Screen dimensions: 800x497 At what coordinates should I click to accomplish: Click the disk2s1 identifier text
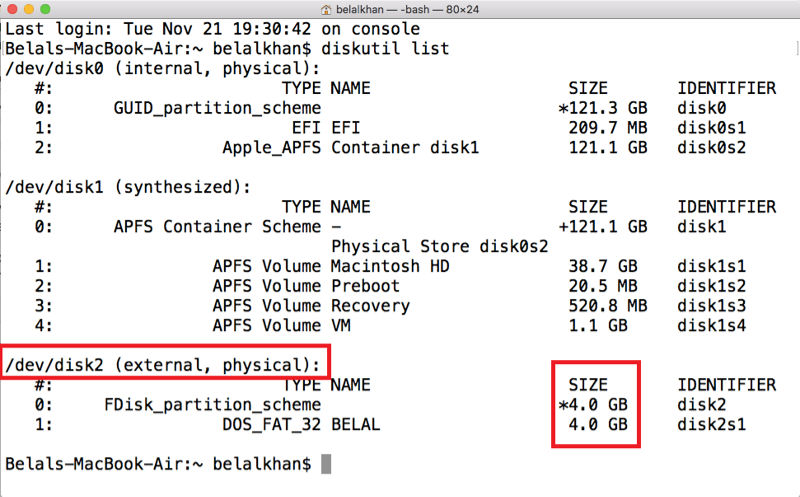tap(711, 425)
